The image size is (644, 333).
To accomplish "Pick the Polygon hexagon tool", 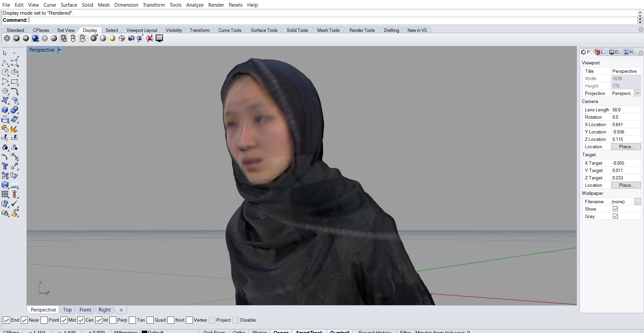I will pos(5,91).
